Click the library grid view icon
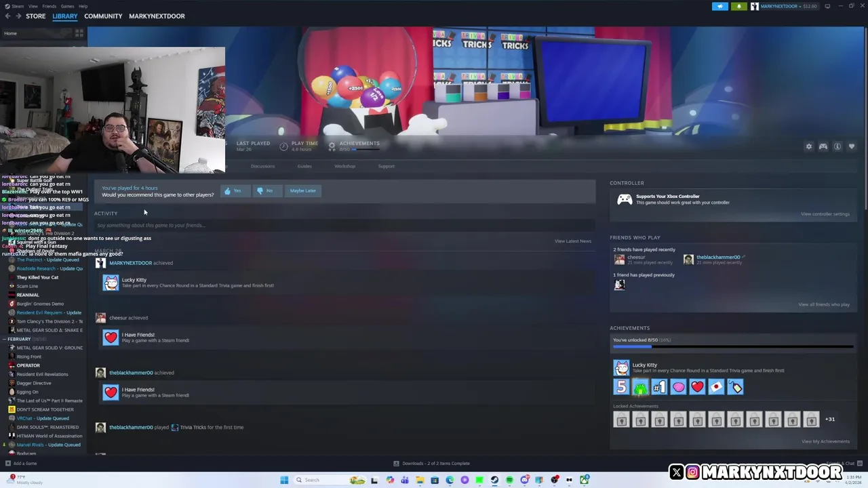This screenshot has height=488, width=868. 79,33
